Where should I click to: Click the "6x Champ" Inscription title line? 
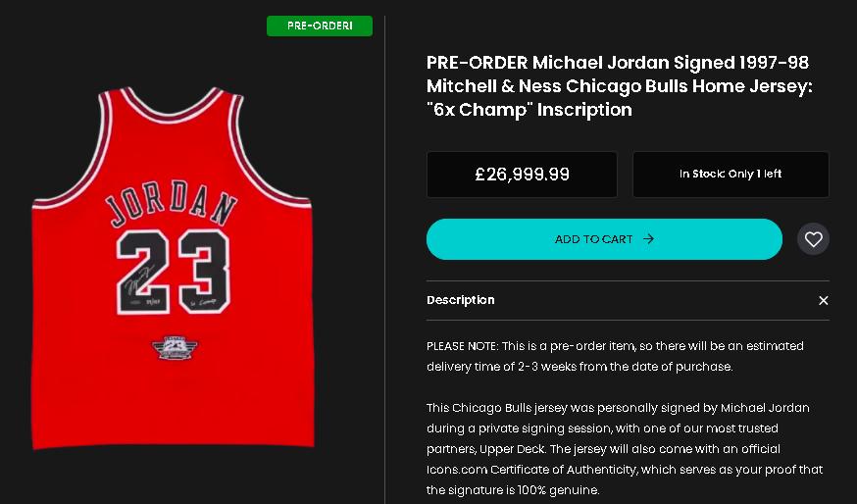[x=529, y=110]
